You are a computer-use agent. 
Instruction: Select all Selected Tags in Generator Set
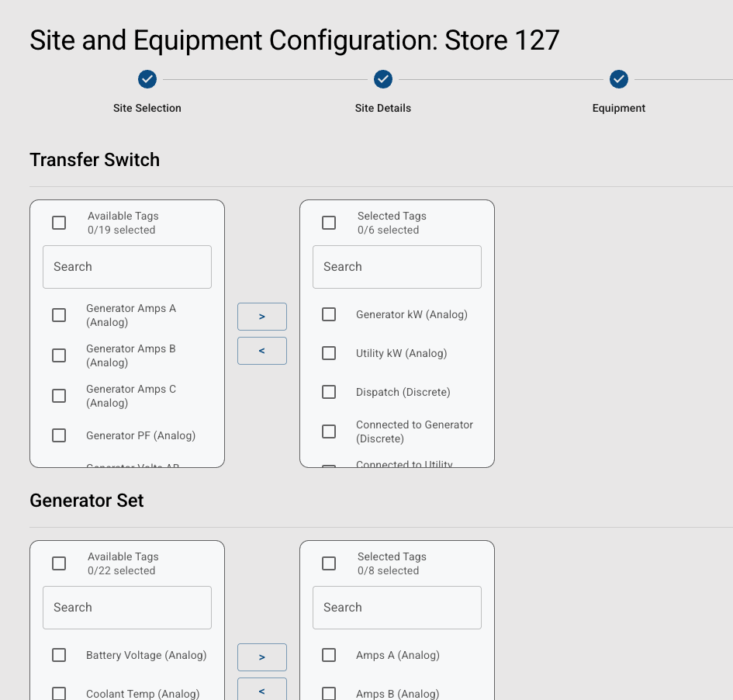click(329, 563)
